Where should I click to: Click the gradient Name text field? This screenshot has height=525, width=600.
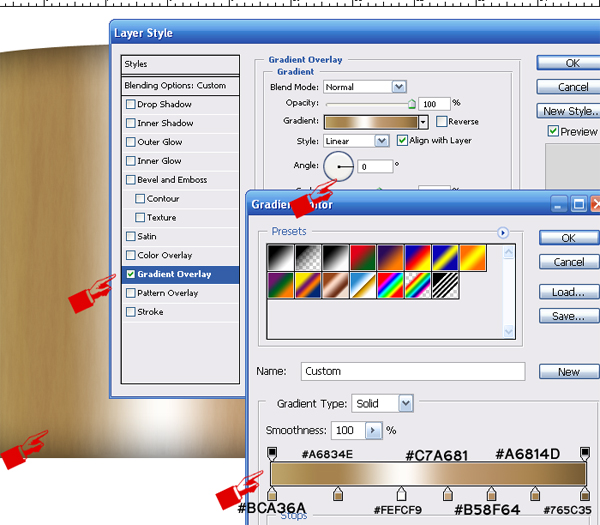pyautogui.click(x=413, y=371)
